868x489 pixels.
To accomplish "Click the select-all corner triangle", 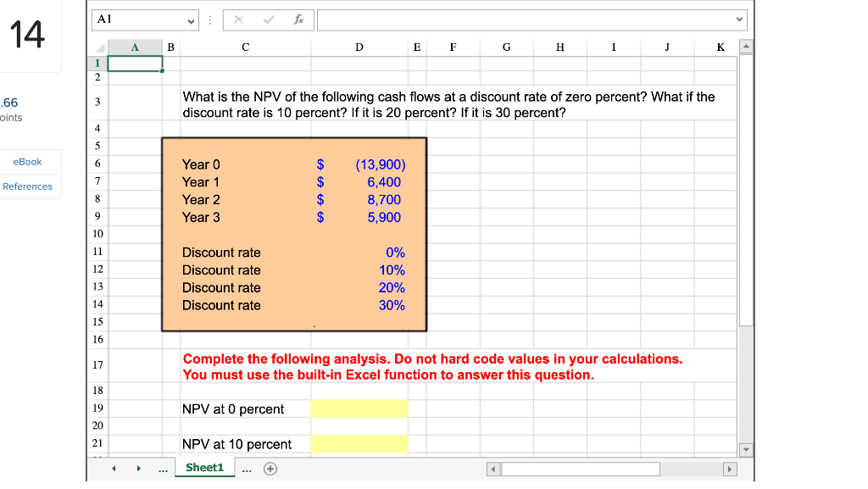I will [x=100, y=47].
